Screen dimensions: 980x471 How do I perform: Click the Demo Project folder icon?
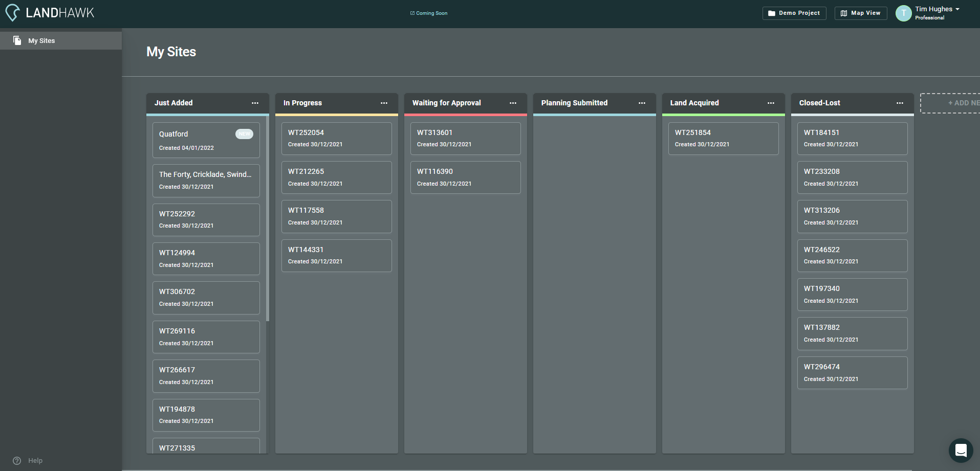point(773,13)
